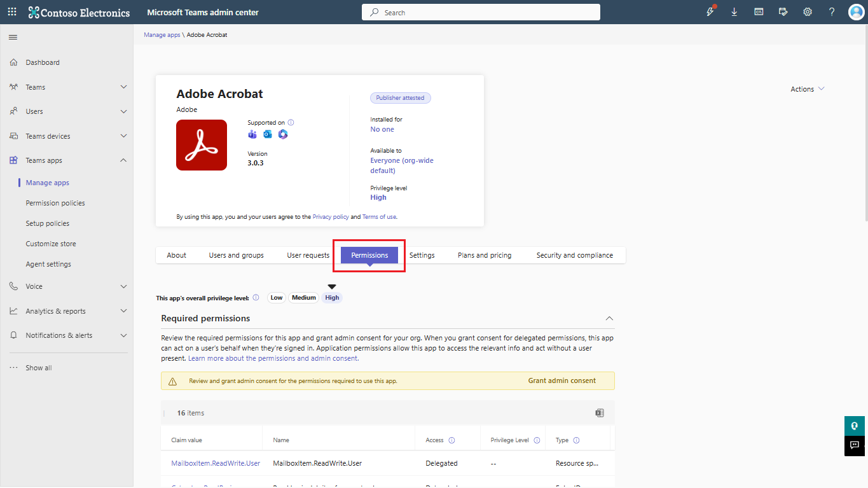
Task: Open Setup policies in sidebar
Action: 48,223
